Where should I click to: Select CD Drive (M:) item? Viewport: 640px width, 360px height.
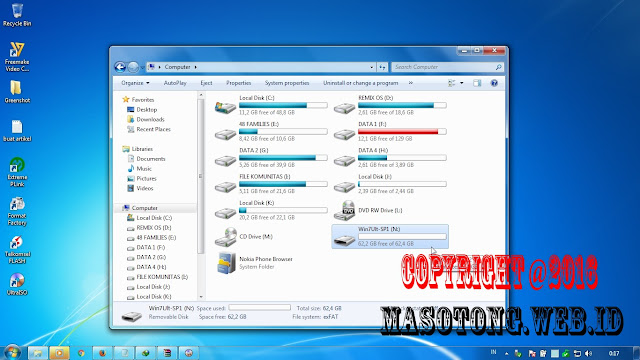(271, 237)
